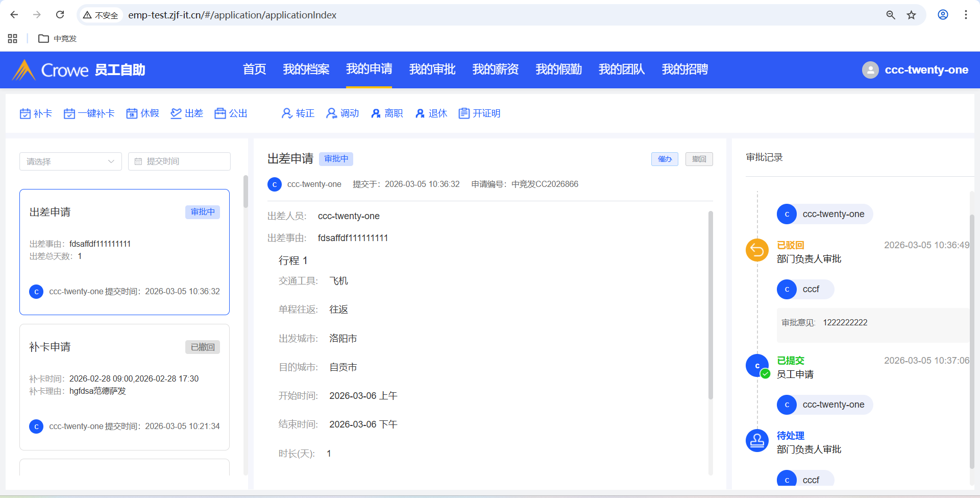Open the 转正 regularization form
This screenshot has height=498, width=980.
pyautogui.click(x=298, y=113)
